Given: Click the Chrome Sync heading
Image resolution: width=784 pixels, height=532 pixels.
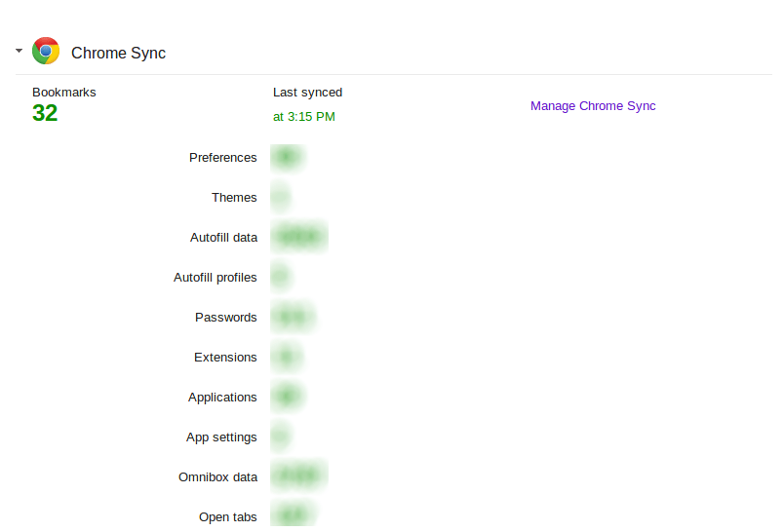Looking at the screenshot, I should 118,53.
